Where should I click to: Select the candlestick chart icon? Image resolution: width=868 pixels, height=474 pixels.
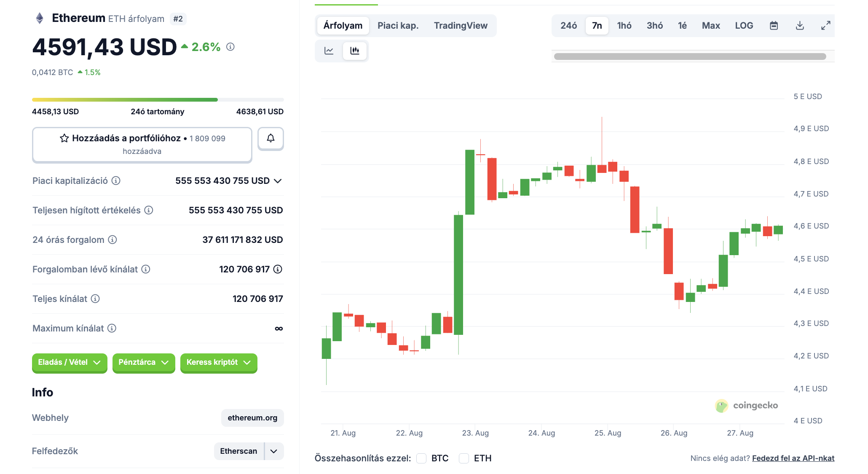(355, 50)
